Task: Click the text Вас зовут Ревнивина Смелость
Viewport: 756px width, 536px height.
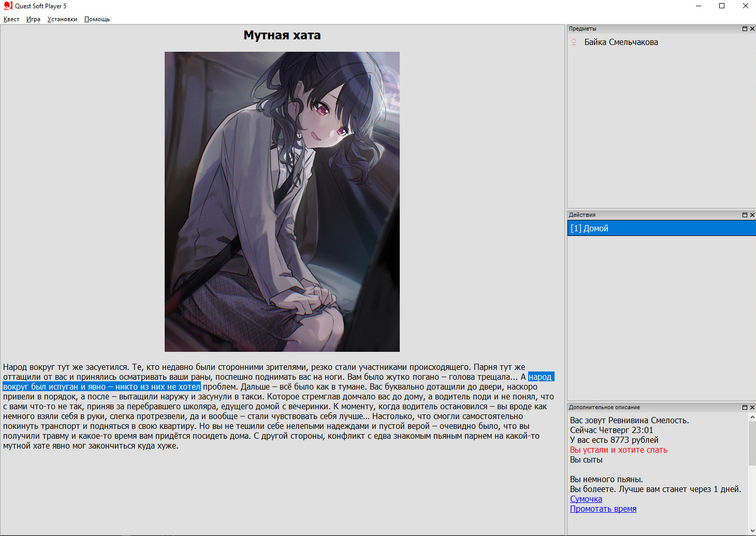Action: 629,420
